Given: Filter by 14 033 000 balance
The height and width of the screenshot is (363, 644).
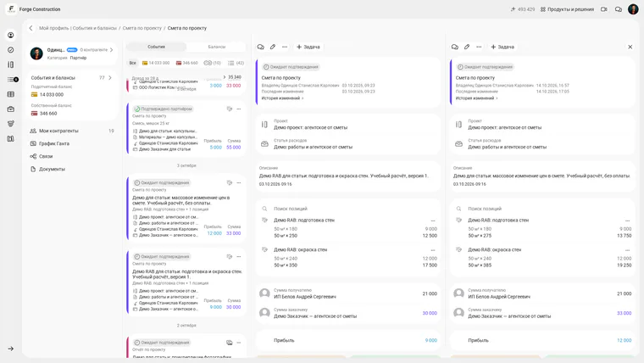Looking at the screenshot, I should click(x=156, y=63).
